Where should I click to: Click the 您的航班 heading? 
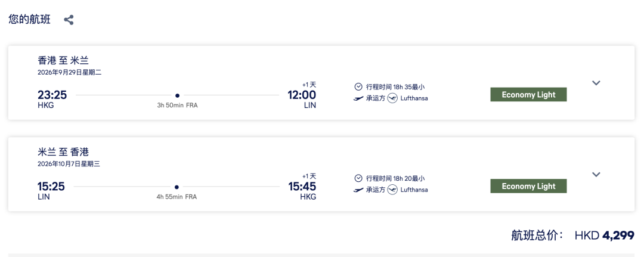(29, 19)
